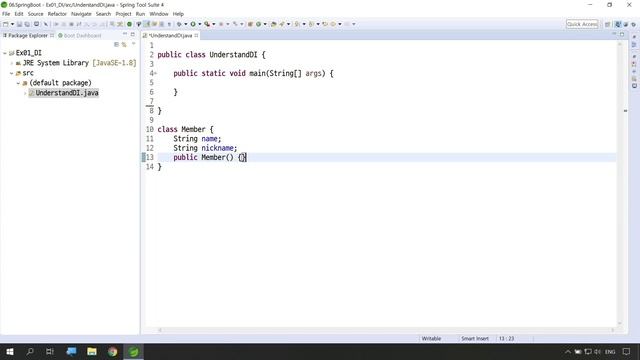Click the green Boot Dashboard toolbar icon
Image resolution: width=640 pixels, height=360 pixels.
coord(129,24)
